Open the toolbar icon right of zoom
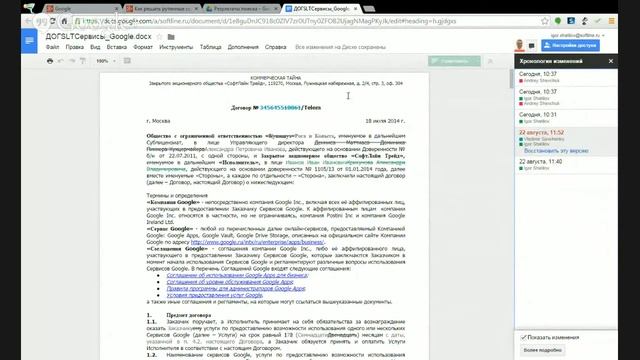This screenshot has width=640, height=360. pos(127,61)
